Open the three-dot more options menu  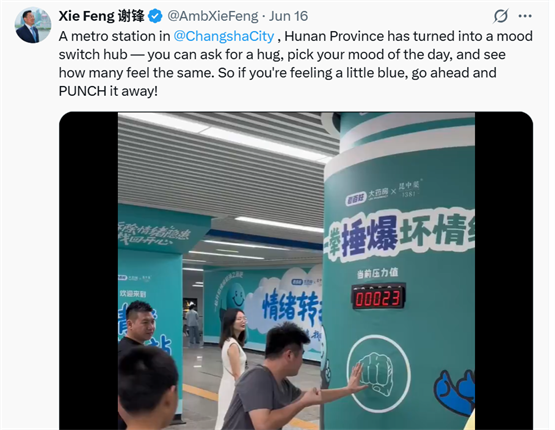(525, 16)
